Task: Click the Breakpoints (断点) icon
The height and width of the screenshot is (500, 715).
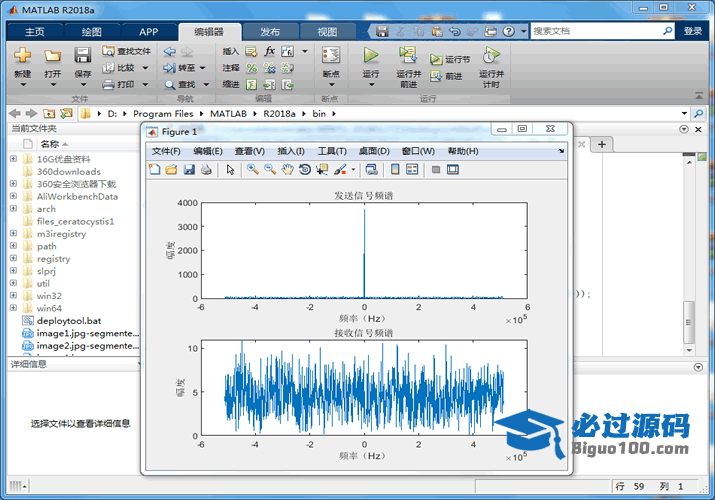Action: click(331, 55)
